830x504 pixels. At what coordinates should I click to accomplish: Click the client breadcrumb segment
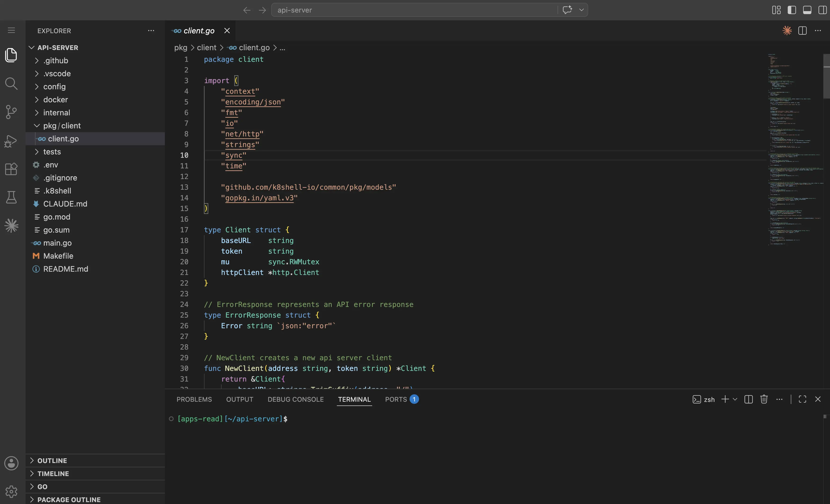(x=207, y=48)
